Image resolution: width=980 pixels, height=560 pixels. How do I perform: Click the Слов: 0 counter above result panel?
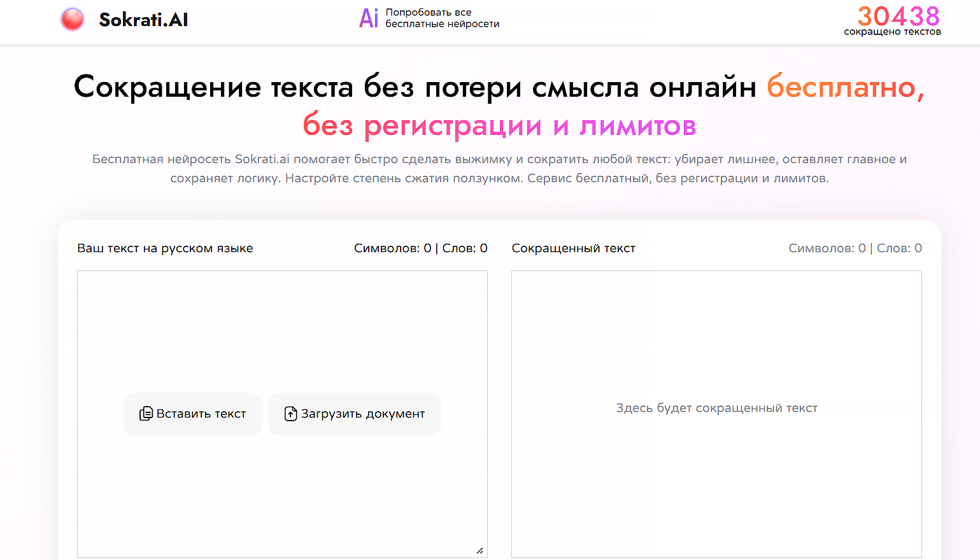(899, 248)
